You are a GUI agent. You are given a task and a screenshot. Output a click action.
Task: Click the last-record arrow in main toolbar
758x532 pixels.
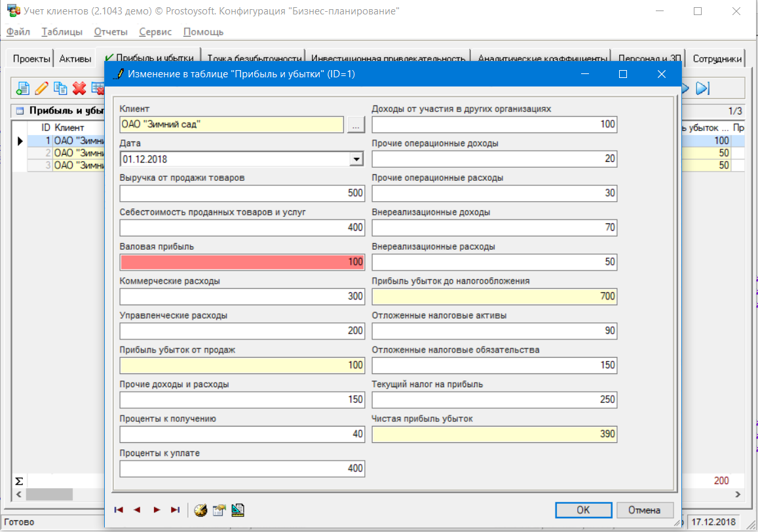[703, 88]
